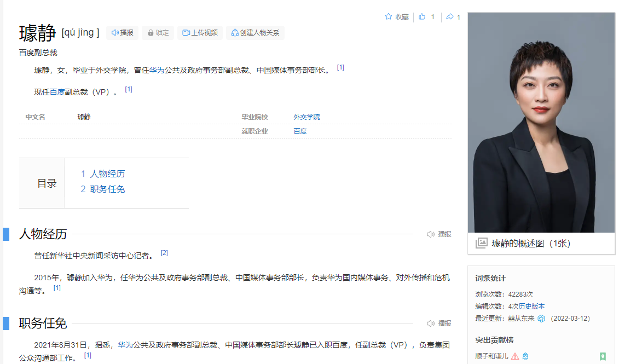This screenshot has width=619, height=364.
Task: Click 播报 speaker in 职务任免 section
Action: pos(439,323)
